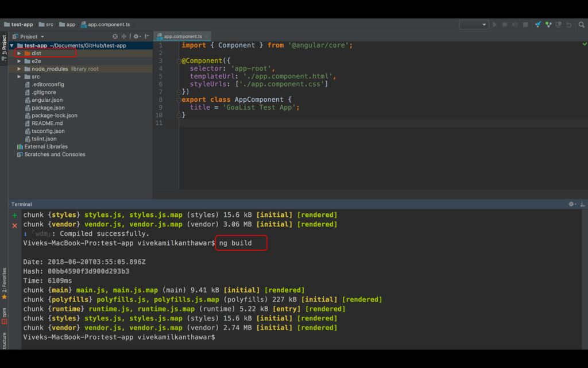The image size is (588, 368).
Task: Open Show History clock icon
Action: click(558, 24)
